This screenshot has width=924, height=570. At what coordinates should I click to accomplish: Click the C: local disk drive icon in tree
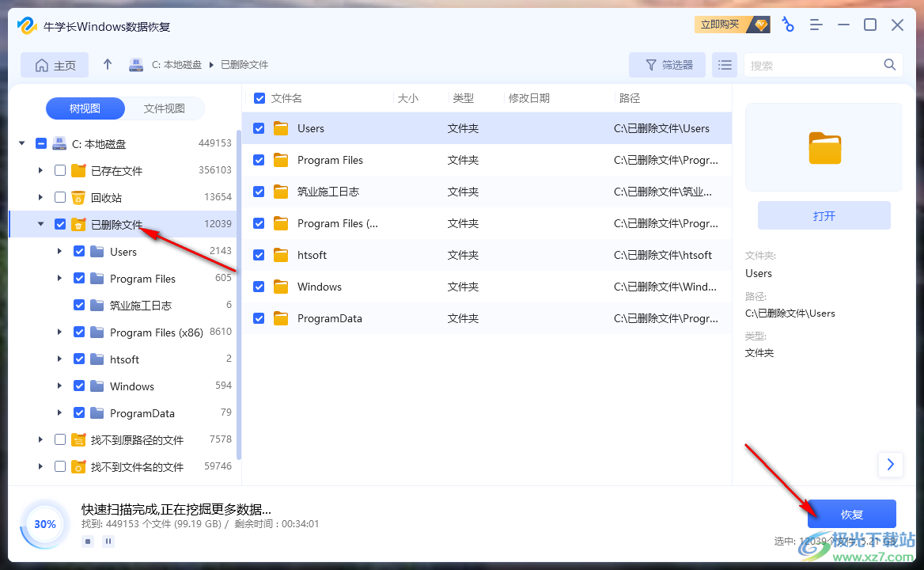pyautogui.click(x=59, y=143)
